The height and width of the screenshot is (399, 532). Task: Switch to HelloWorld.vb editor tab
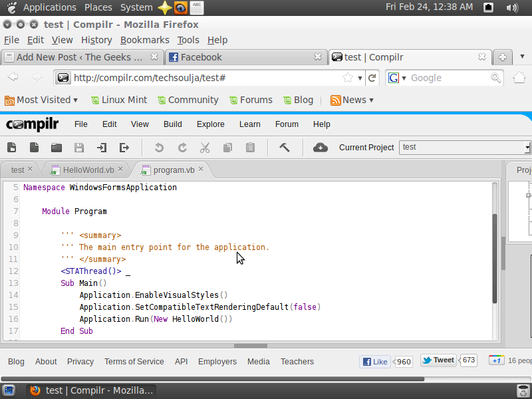pos(88,170)
